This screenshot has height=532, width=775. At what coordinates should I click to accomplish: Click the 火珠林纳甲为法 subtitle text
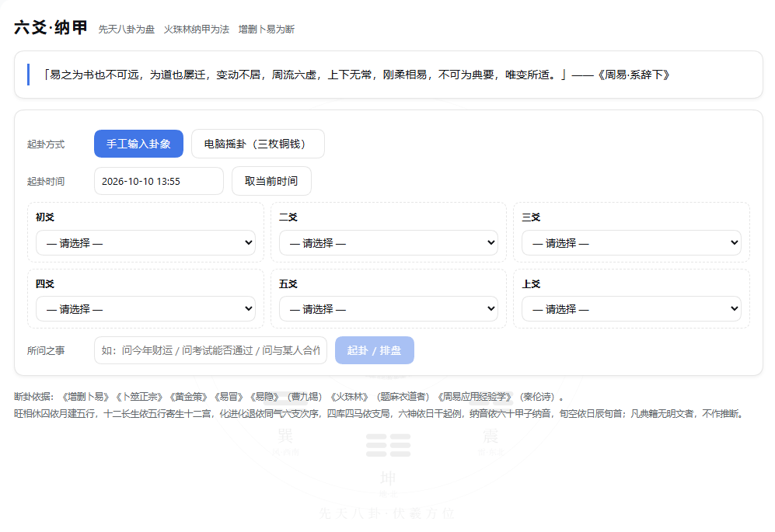click(x=196, y=30)
